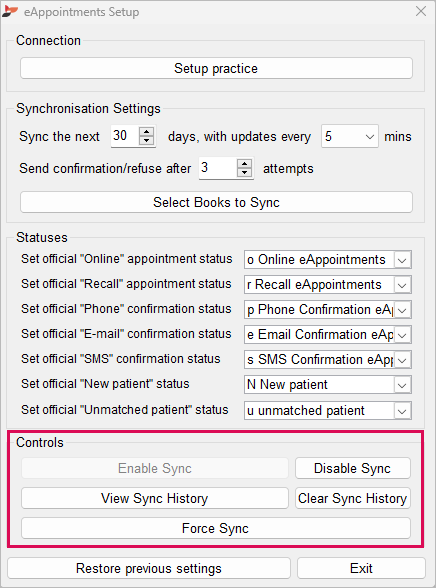Increase the sync days spinner value

[146, 132]
